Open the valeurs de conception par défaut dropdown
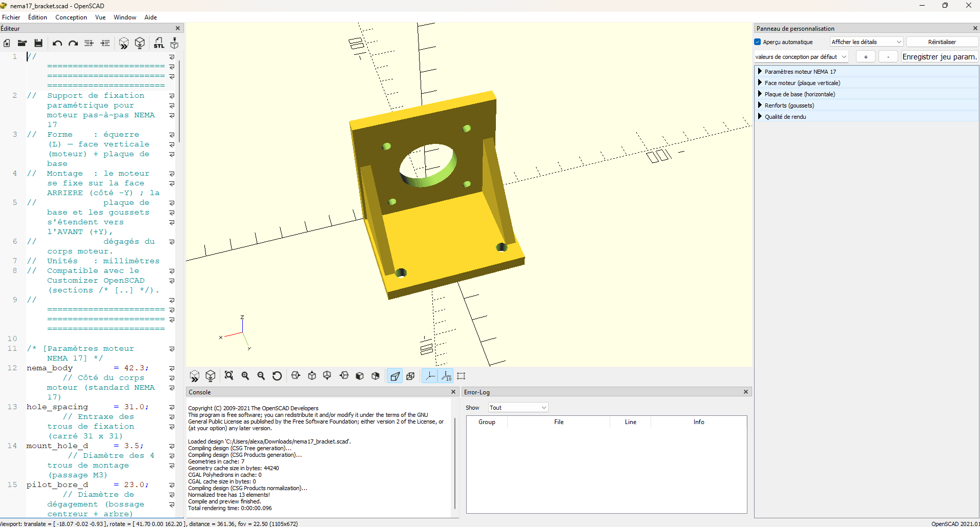Screen dimensions: 980x527 click(x=801, y=57)
